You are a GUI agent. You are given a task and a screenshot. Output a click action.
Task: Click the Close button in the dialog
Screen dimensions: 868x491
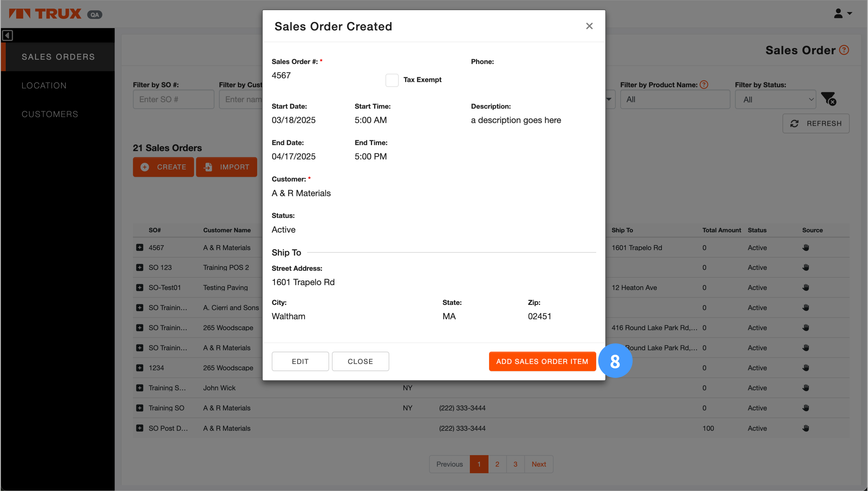[360, 361]
